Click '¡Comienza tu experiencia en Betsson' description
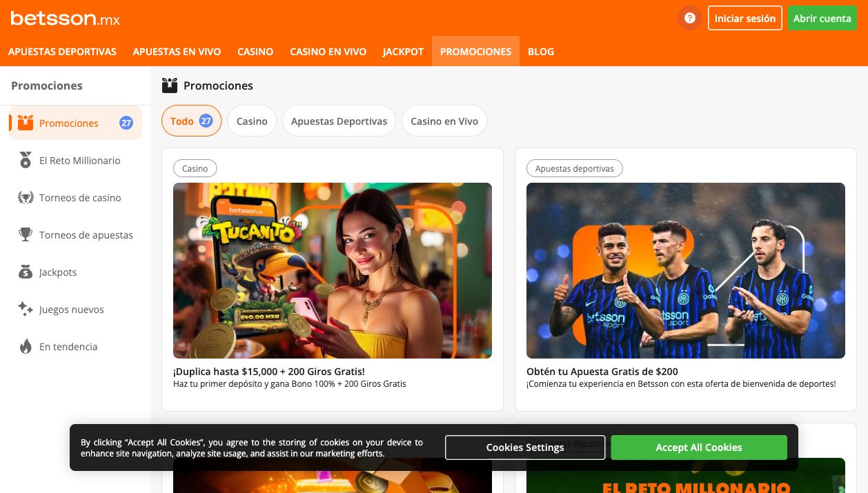Viewport: 868px width, 493px height. (x=681, y=384)
